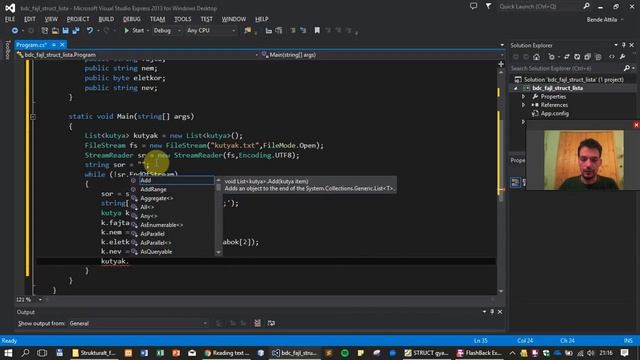Save the current file with disk icon

65,31
